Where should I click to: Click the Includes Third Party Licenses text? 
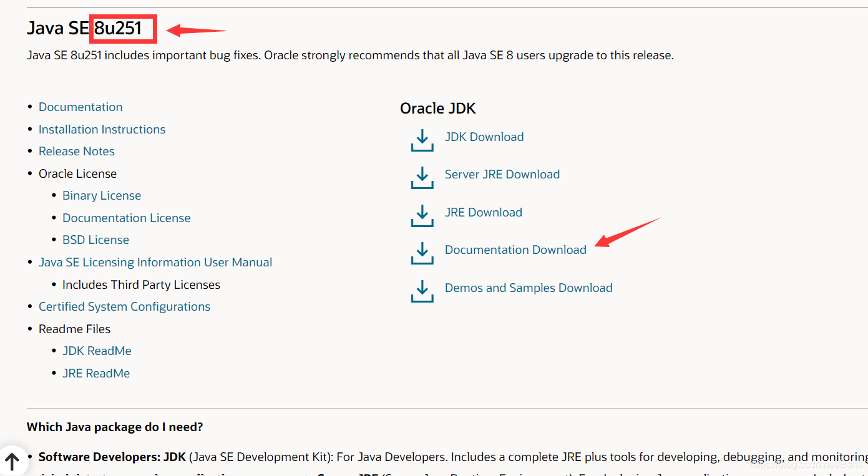point(141,284)
